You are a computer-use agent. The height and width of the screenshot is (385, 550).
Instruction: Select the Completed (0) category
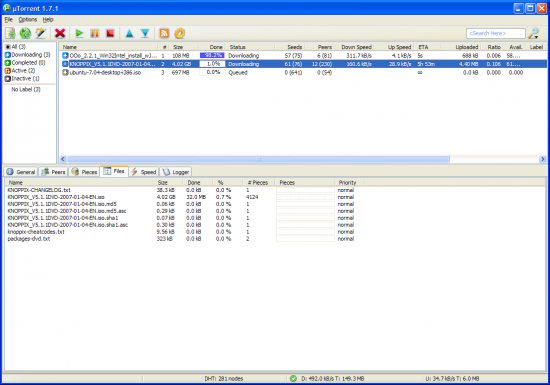click(x=25, y=63)
